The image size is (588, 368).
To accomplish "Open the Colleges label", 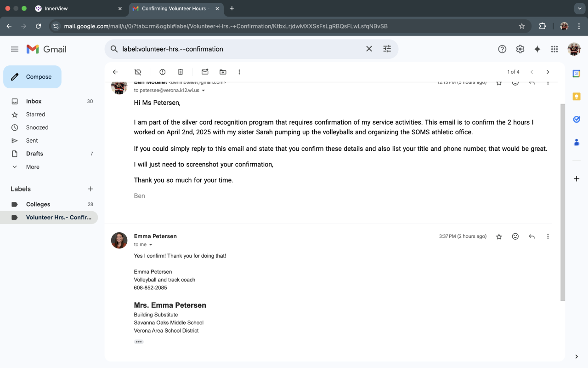I will coord(38,204).
